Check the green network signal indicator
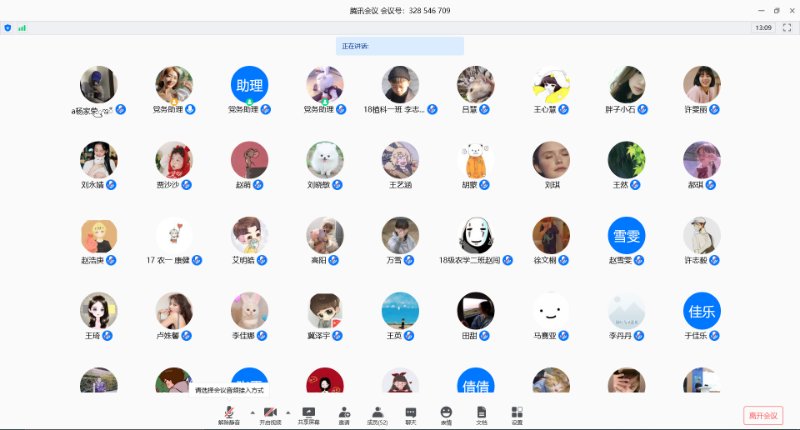The width and height of the screenshot is (800, 430). [21, 27]
